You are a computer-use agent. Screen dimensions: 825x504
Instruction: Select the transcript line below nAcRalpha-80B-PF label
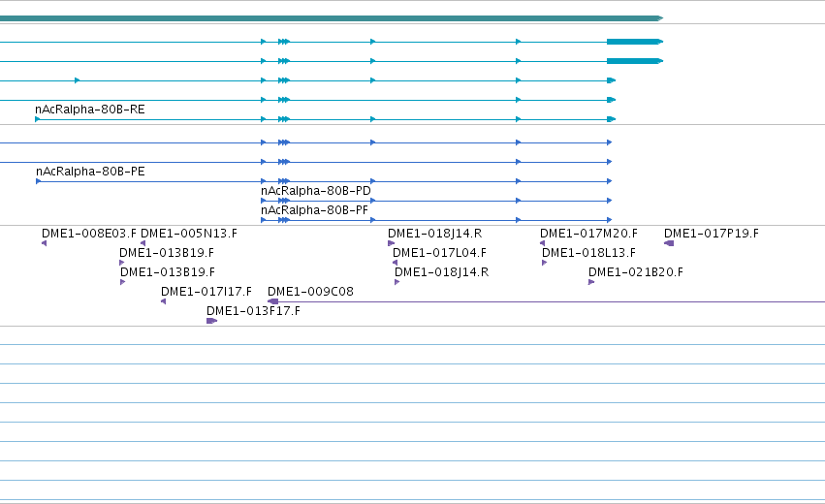[x=436, y=220]
